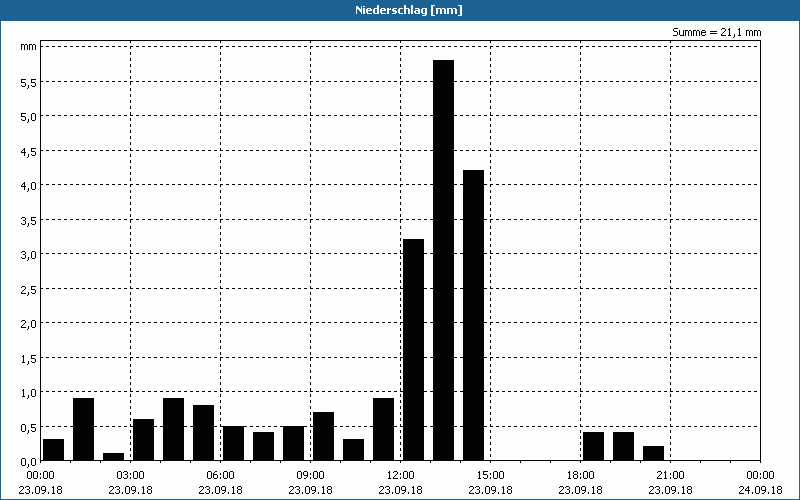Screen dimensions: 800x500
Task: Select the 24.09.18 date label
Action: pyautogui.click(x=760, y=490)
